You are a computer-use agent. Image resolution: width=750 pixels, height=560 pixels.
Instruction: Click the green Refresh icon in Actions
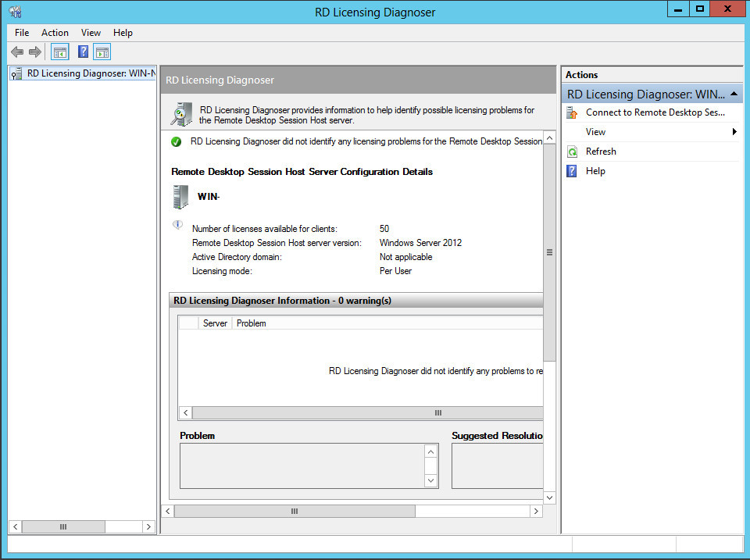point(572,152)
